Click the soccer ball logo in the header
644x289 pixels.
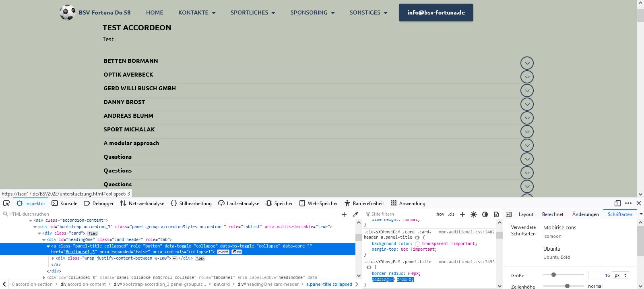pyautogui.click(x=67, y=12)
